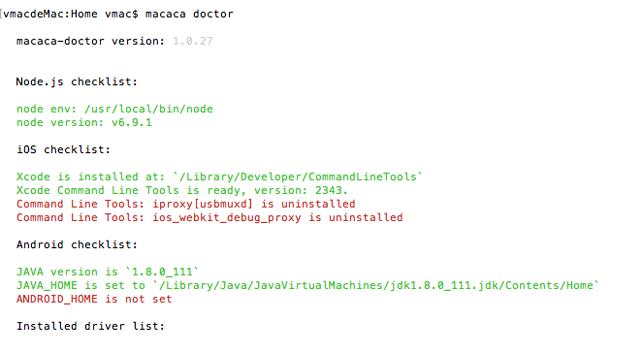Click the Xcode CommandLineTools install path
This screenshot has height=353, width=644.
pos(298,176)
